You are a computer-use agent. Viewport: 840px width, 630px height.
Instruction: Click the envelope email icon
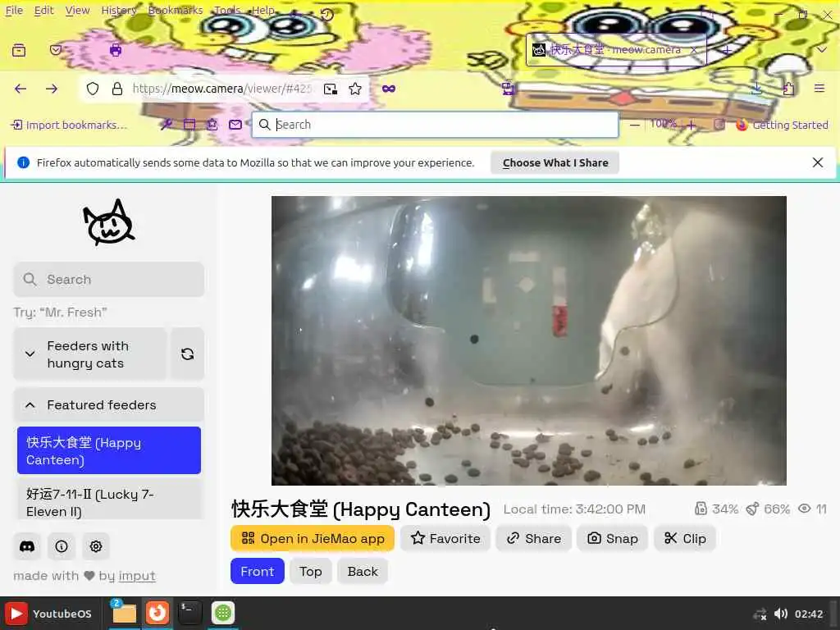point(235,125)
